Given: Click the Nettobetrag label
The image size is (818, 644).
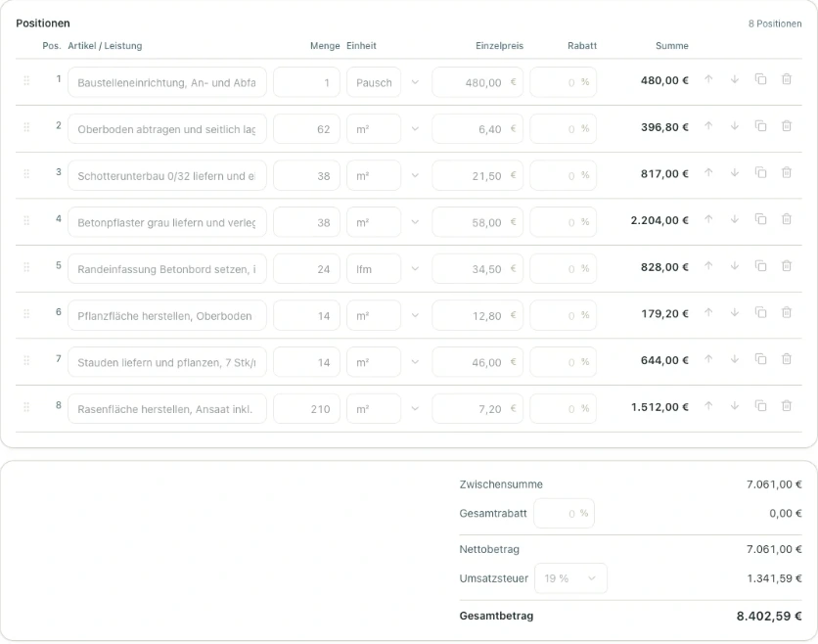Looking at the screenshot, I should (489, 549).
